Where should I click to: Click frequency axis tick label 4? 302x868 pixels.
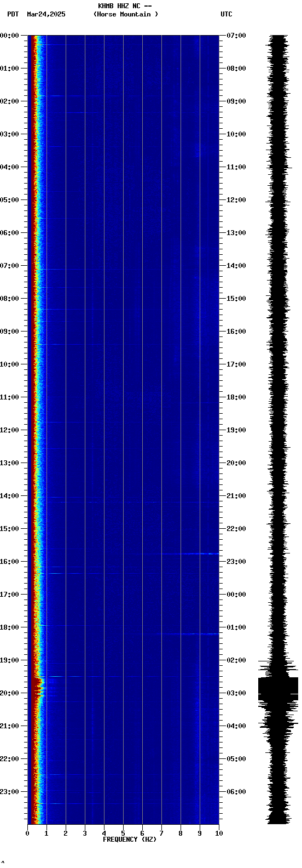click(104, 833)
